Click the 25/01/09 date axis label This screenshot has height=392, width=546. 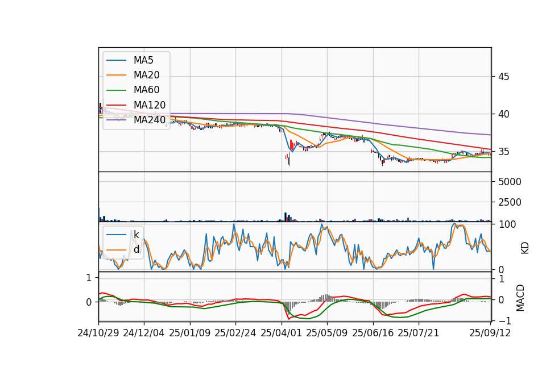tap(190, 333)
